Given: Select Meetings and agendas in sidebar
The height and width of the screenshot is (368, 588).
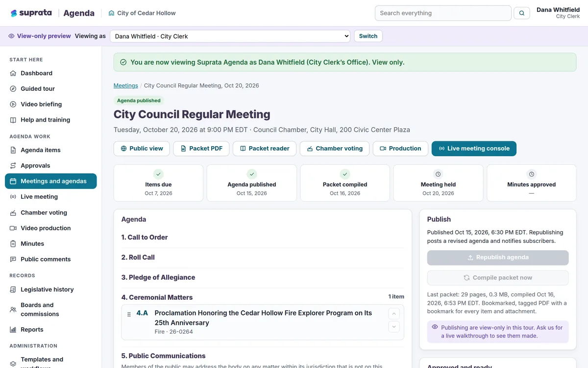Looking at the screenshot, I should [51, 181].
